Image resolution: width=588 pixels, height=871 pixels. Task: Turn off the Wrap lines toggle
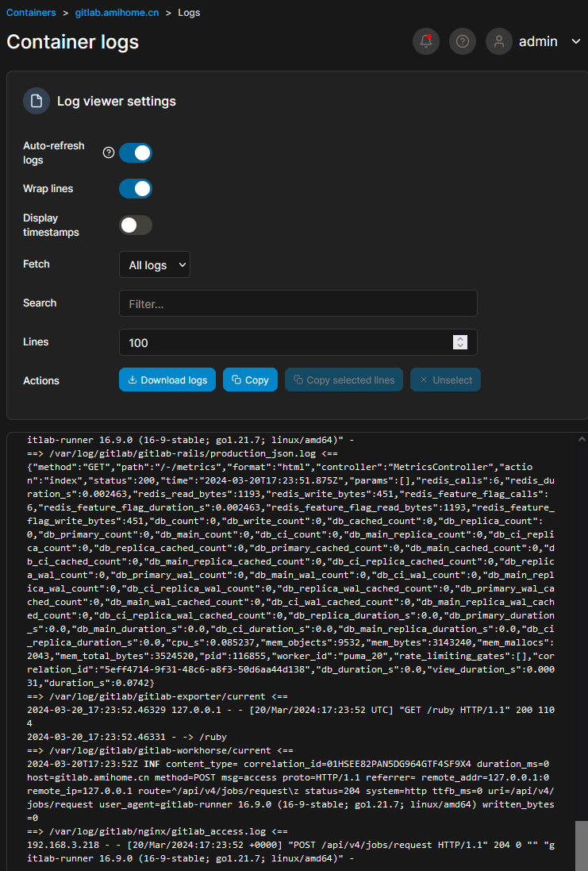point(136,189)
